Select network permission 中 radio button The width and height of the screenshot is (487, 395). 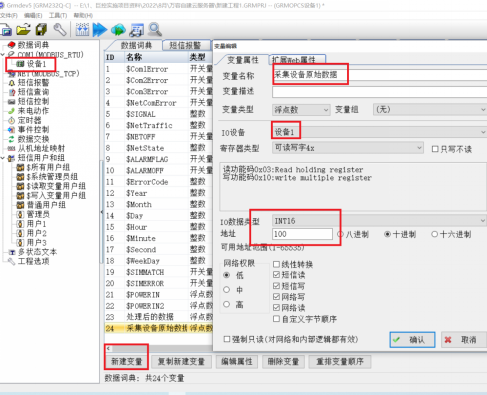(x=227, y=290)
